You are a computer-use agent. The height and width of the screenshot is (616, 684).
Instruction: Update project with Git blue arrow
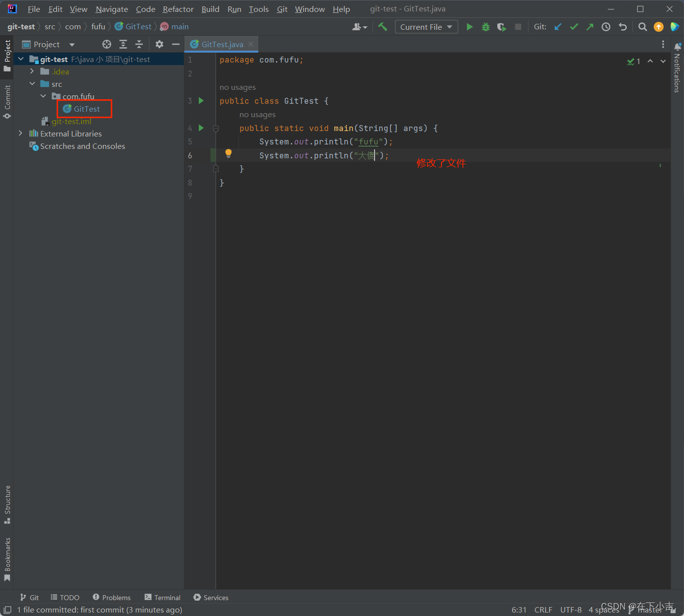click(558, 27)
